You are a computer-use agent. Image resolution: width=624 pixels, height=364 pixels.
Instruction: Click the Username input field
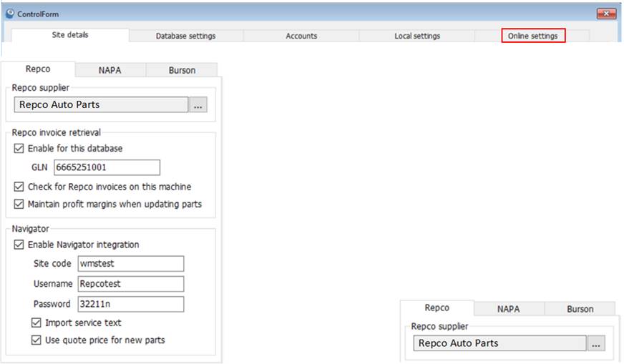[x=131, y=284]
